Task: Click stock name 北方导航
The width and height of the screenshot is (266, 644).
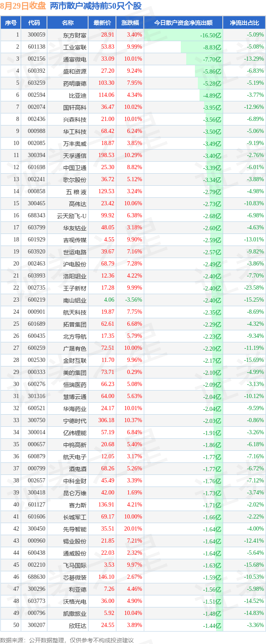Action: 75,337
